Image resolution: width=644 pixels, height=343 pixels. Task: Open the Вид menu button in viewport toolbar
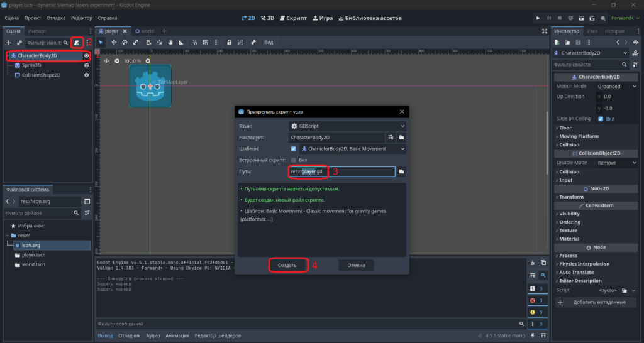[268, 42]
